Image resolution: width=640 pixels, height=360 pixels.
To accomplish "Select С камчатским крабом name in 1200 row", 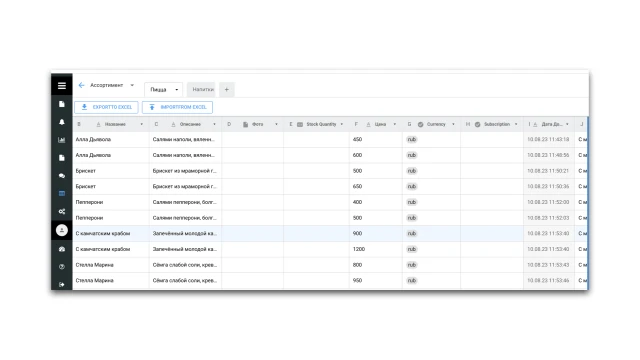I will point(102,249).
